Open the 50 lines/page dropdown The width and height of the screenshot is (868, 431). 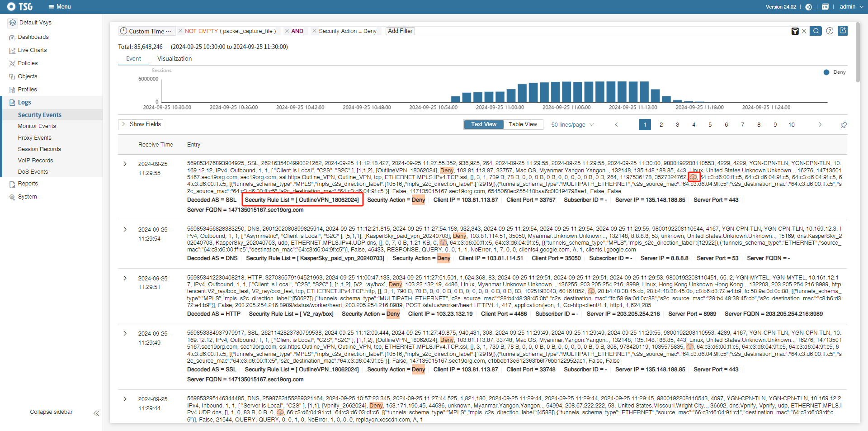tap(572, 125)
